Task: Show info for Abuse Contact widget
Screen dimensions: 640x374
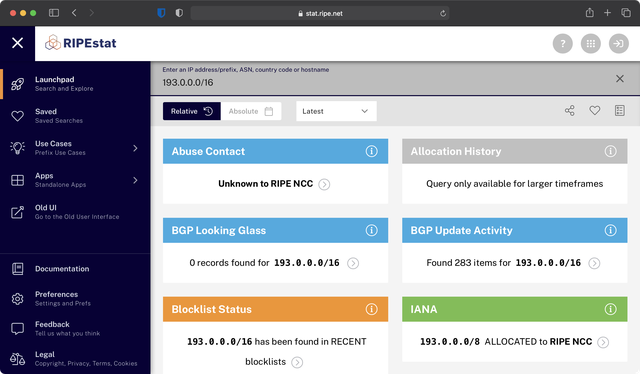Action: point(371,151)
